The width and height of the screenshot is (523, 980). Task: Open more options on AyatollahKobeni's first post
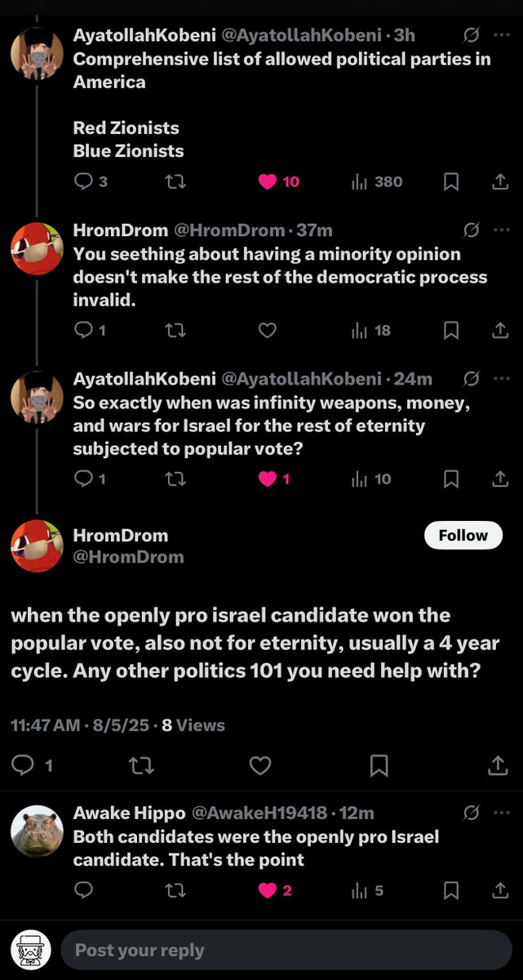(x=500, y=36)
